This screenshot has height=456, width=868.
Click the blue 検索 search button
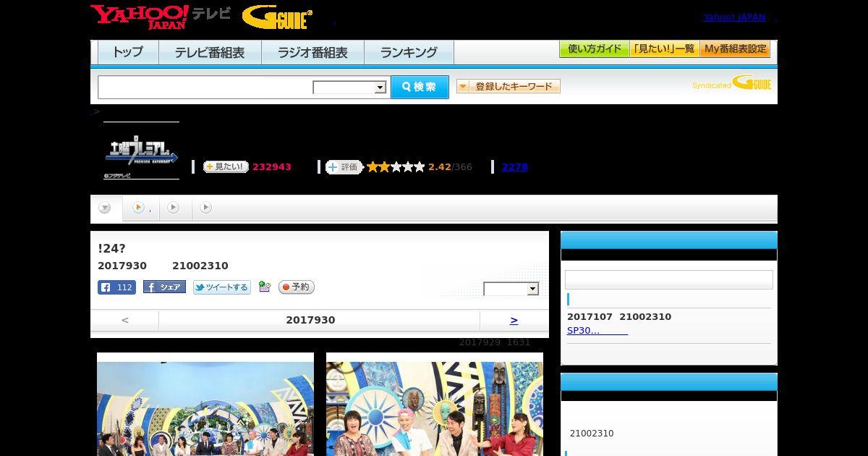[x=420, y=87]
